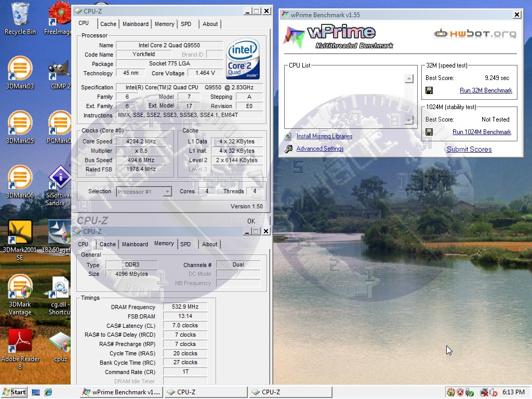Click the Core Voltage value 1.464 V
This screenshot has width=532, height=399.
point(205,73)
